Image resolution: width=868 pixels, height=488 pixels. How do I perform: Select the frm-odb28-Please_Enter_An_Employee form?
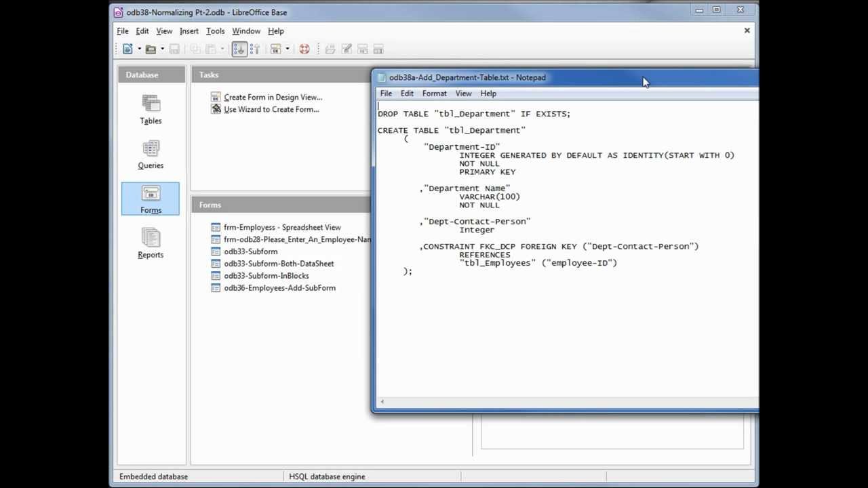[297, 240]
